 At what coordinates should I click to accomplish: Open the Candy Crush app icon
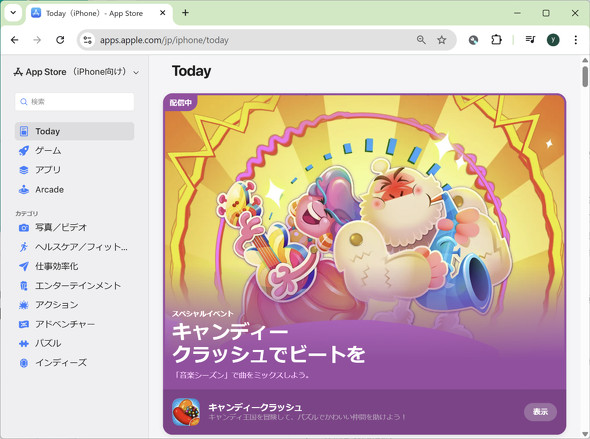[x=186, y=412]
